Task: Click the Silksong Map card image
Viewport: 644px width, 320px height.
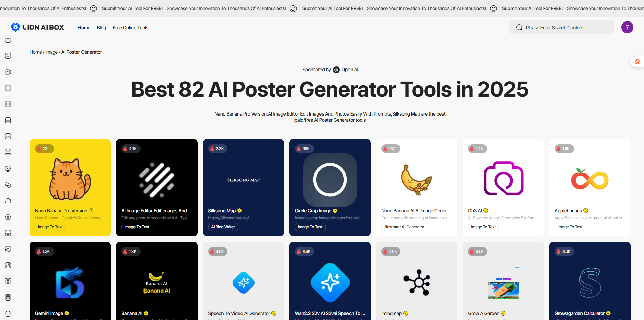Action: click(x=244, y=180)
